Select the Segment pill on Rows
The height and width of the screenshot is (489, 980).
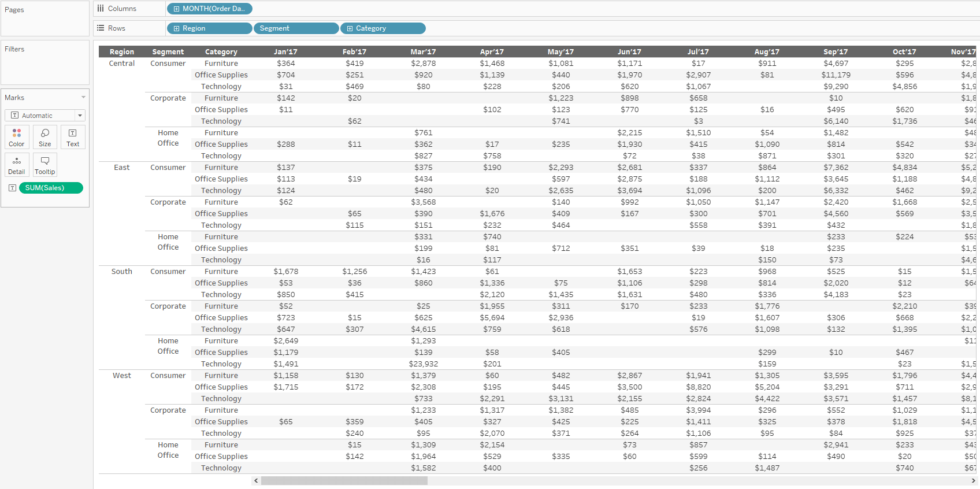pos(296,28)
